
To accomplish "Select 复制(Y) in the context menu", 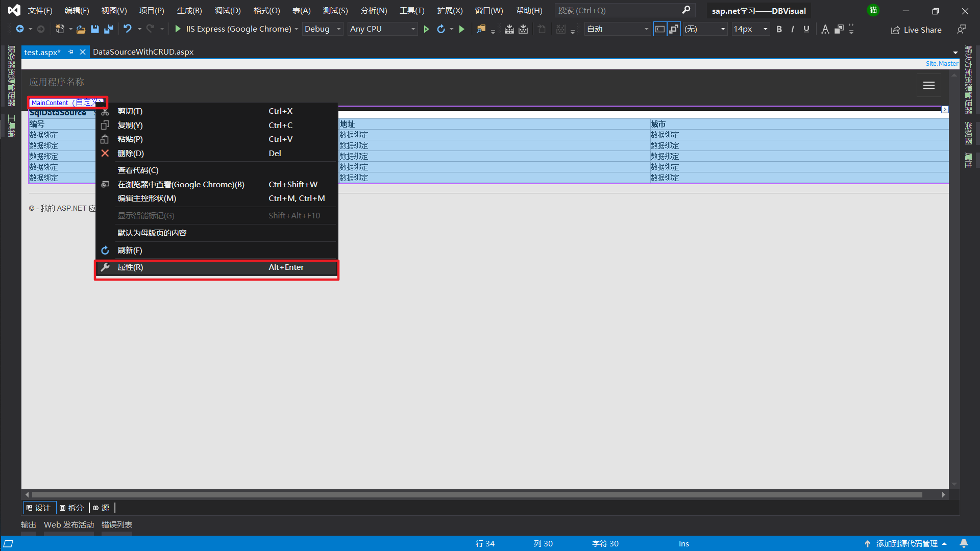I will 217,126.
